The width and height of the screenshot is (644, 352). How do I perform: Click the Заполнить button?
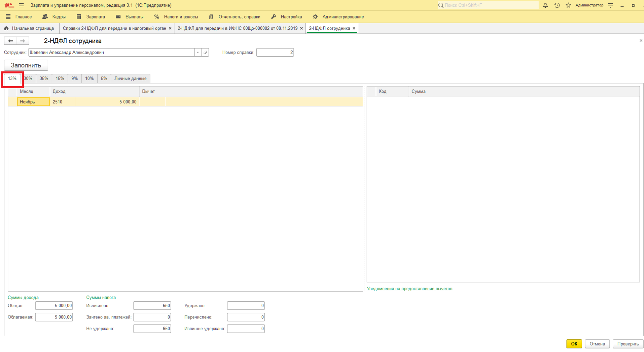(x=26, y=65)
